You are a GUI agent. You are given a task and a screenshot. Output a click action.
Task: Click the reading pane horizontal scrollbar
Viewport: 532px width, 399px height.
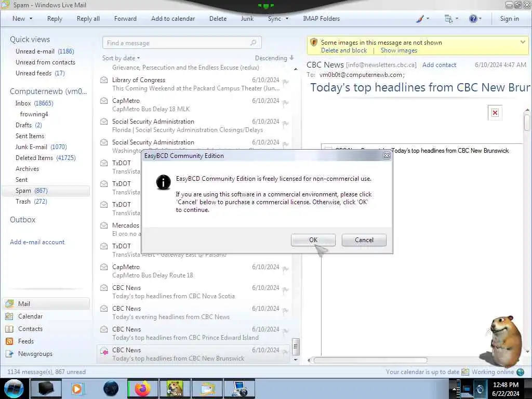click(370, 360)
